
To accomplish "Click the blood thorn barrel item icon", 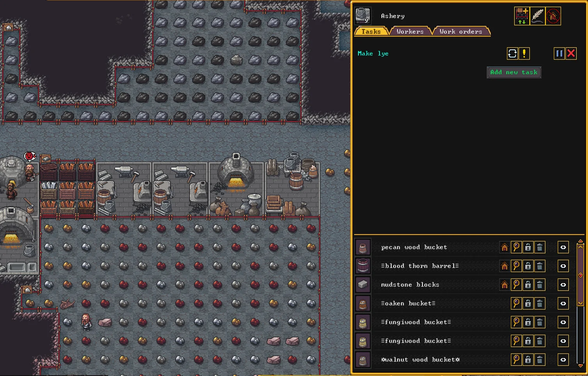I will coord(363,266).
